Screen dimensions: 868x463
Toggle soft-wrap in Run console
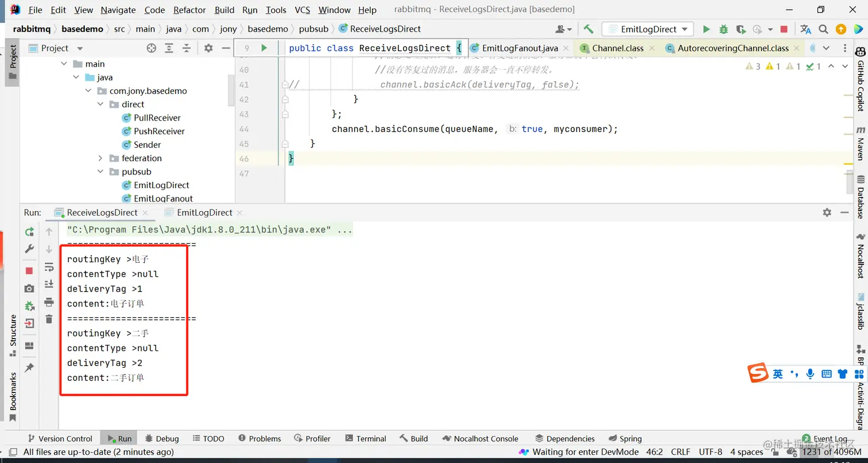pyautogui.click(x=49, y=267)
